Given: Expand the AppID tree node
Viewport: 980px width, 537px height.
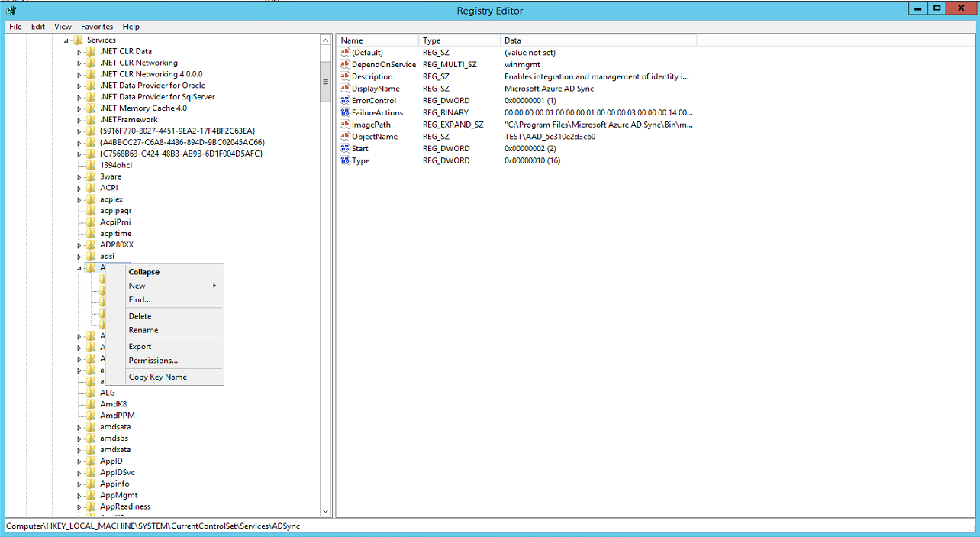Looking at the screenshot, I should [79, 461].
